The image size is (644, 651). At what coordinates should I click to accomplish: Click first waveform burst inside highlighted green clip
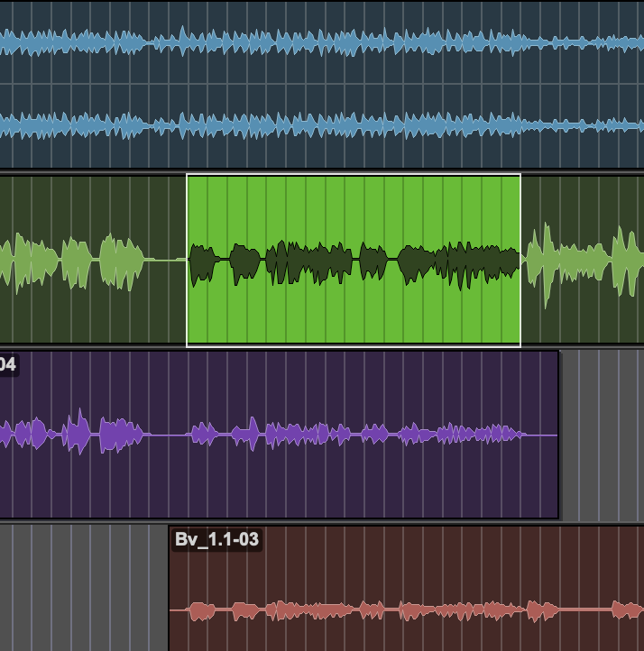[204, 261]
